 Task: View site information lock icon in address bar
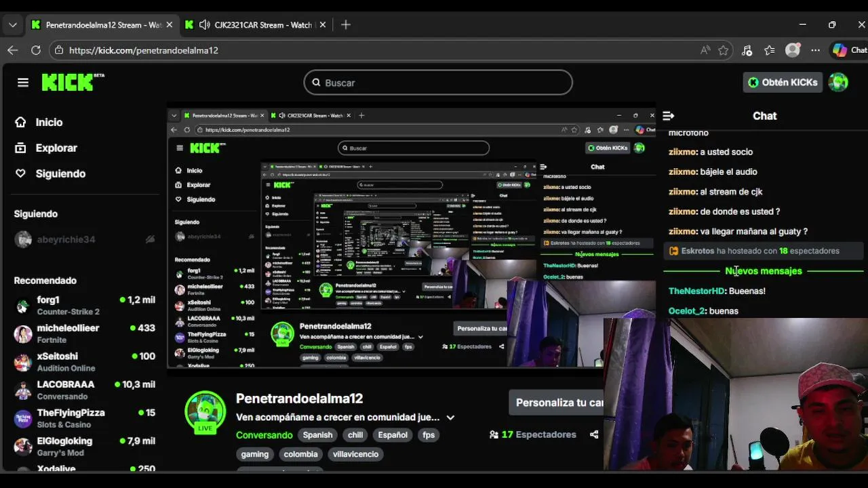point(60,50)
